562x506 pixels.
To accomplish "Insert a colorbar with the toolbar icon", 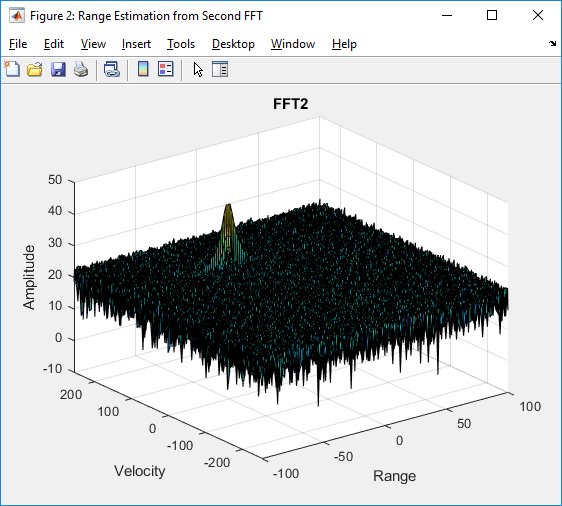I will [x=143, y=69].
